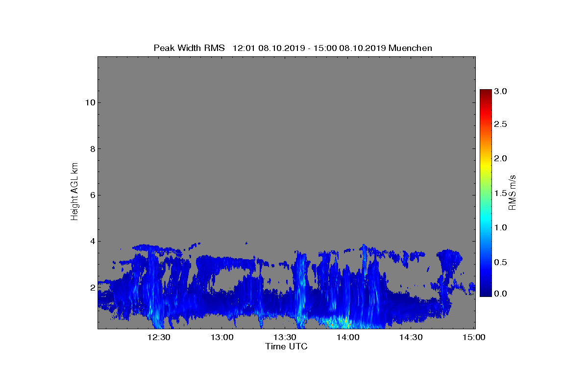Screen dimensions: 588x392
Task: Click the height tick label 8
Action: (92, 149)
